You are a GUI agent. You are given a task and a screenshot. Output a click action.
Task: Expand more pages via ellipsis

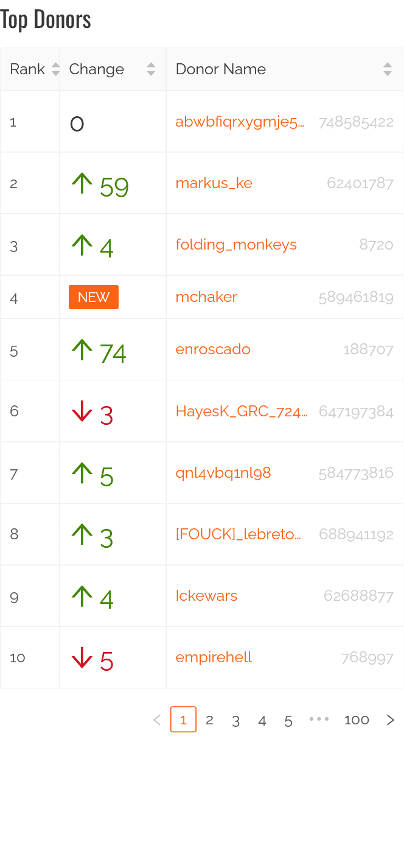coord(319,719)
